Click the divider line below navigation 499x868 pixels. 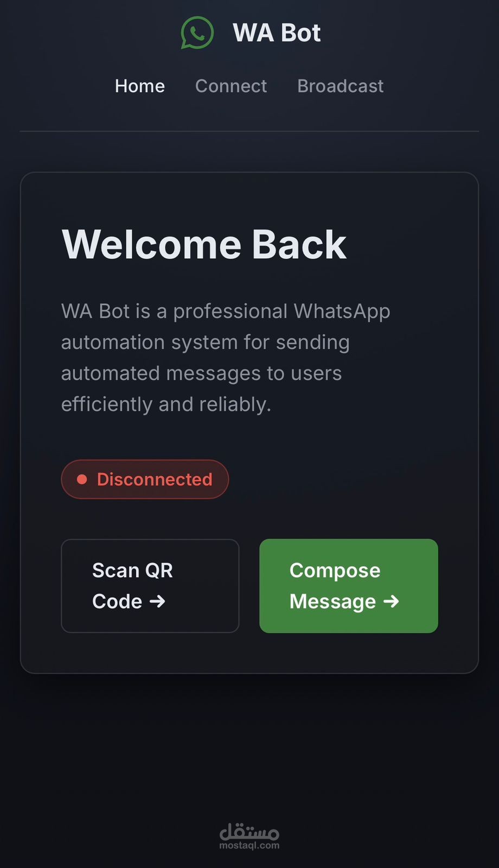[250, 131]
